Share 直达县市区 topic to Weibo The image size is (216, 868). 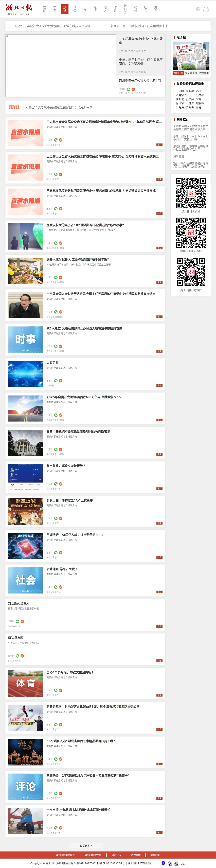pyautogui.click(x=22, y=655)
